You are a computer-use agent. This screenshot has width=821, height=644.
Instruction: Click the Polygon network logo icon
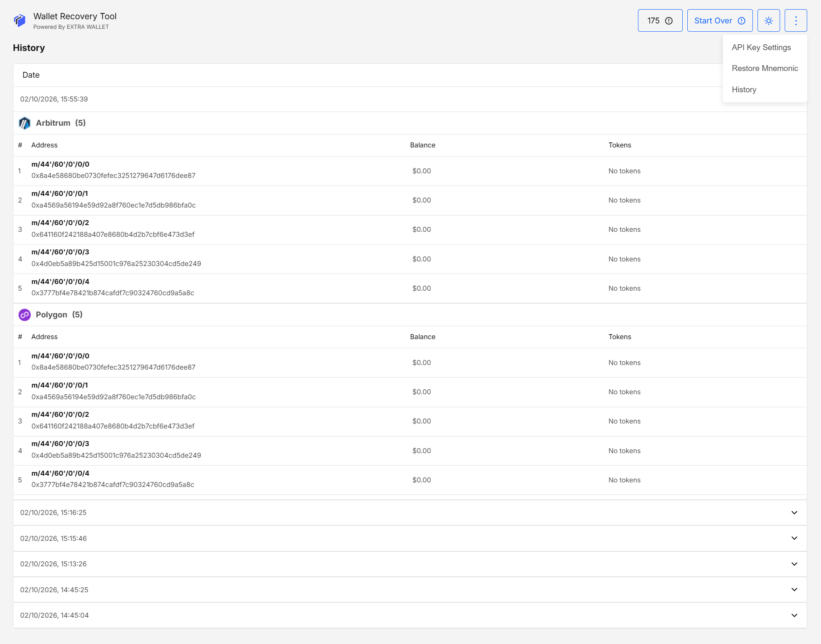25,315
